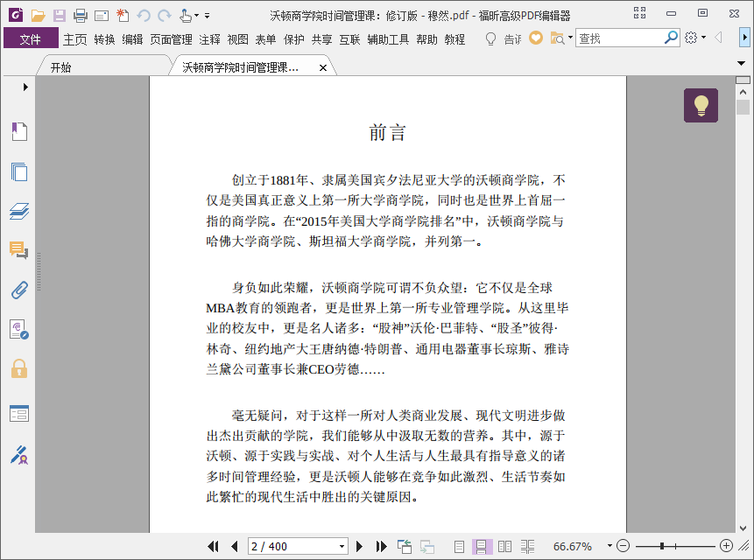Create new PDF with starred page icon
The image size is (754, 560).
click(123, 16)
